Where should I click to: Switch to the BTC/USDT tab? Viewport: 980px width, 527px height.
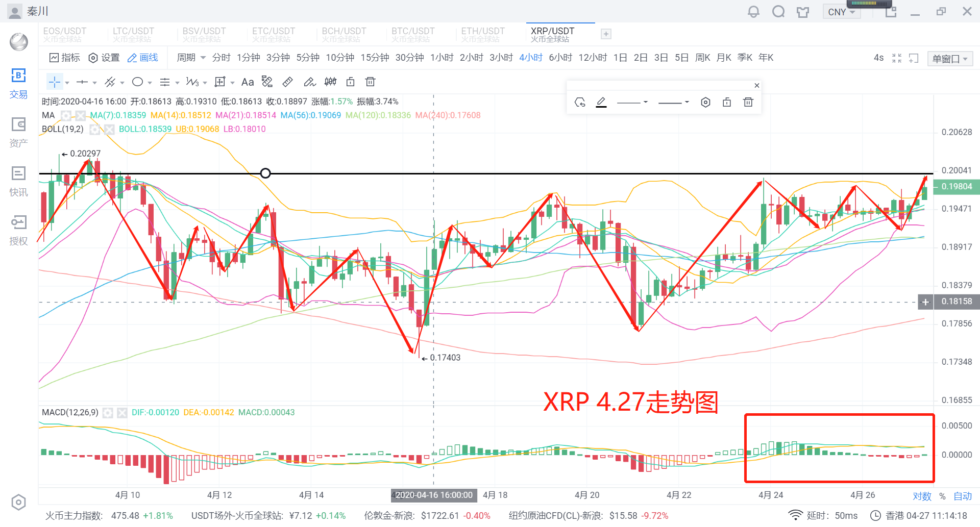413,34
